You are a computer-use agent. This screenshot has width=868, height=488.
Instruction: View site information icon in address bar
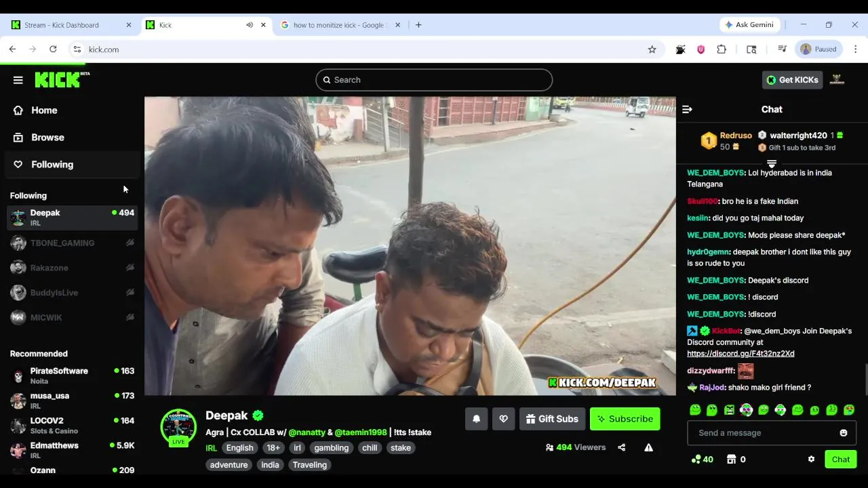pyautogui.click(x=77, y=49)
